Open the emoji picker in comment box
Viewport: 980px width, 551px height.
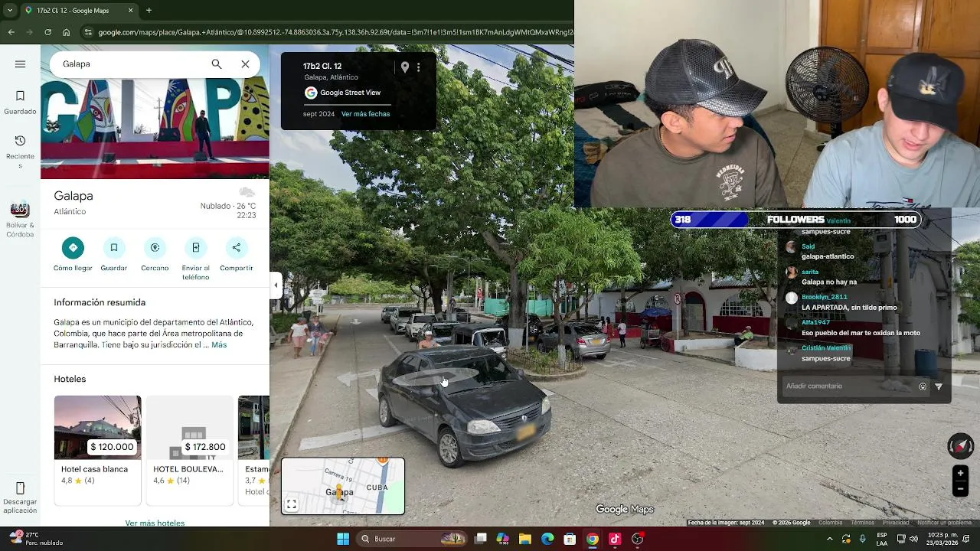[923, 386]
